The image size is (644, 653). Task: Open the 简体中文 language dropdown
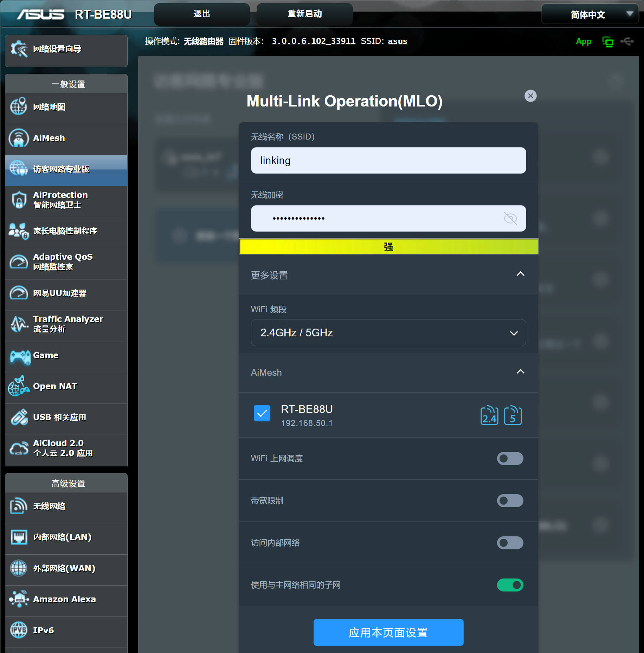click(590, 14)
